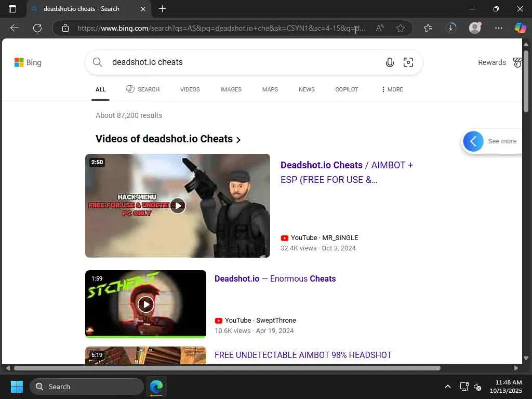Switch to the MAPS tab
532x399 pixels.
click(270, 89)
